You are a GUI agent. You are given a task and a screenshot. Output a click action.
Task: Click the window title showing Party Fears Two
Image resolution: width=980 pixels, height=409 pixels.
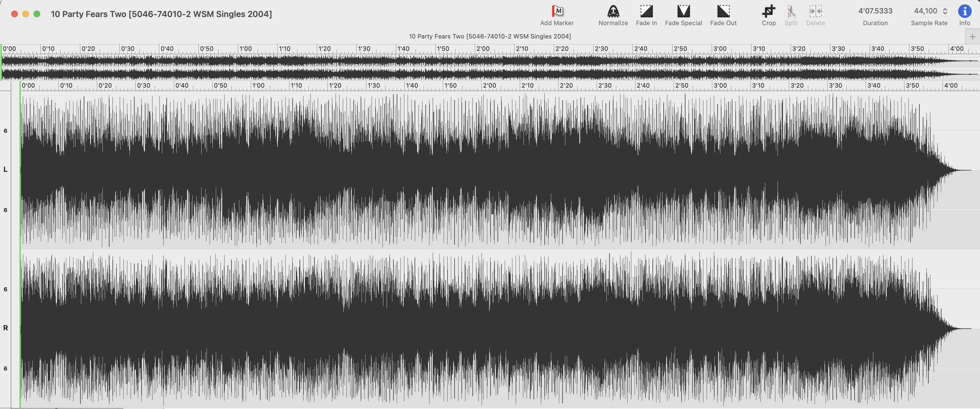click(x=161, y=14)
